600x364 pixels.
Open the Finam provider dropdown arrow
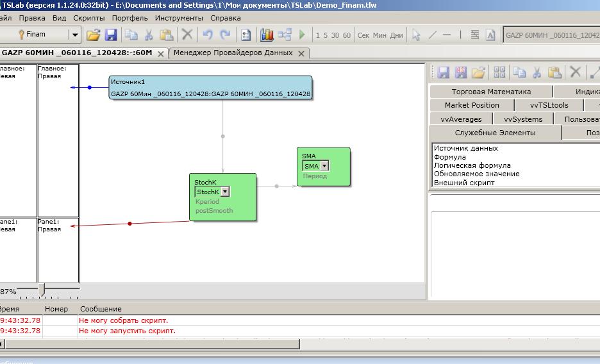click(x=74, y=35)
